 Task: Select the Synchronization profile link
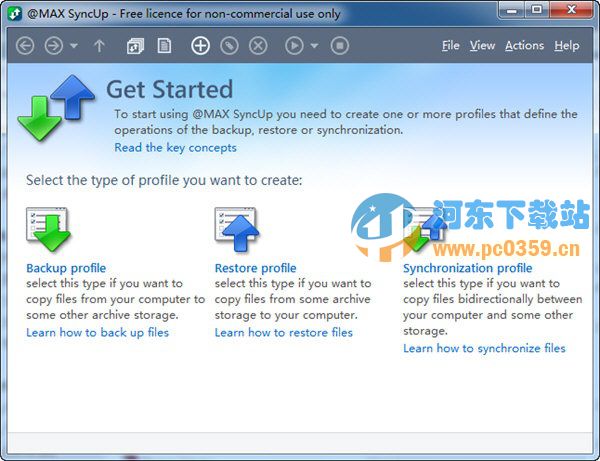468,268
